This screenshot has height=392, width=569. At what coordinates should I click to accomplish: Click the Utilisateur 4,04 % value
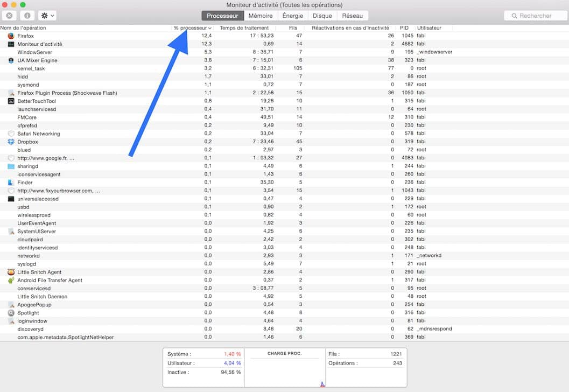click(x=232, y=363)
